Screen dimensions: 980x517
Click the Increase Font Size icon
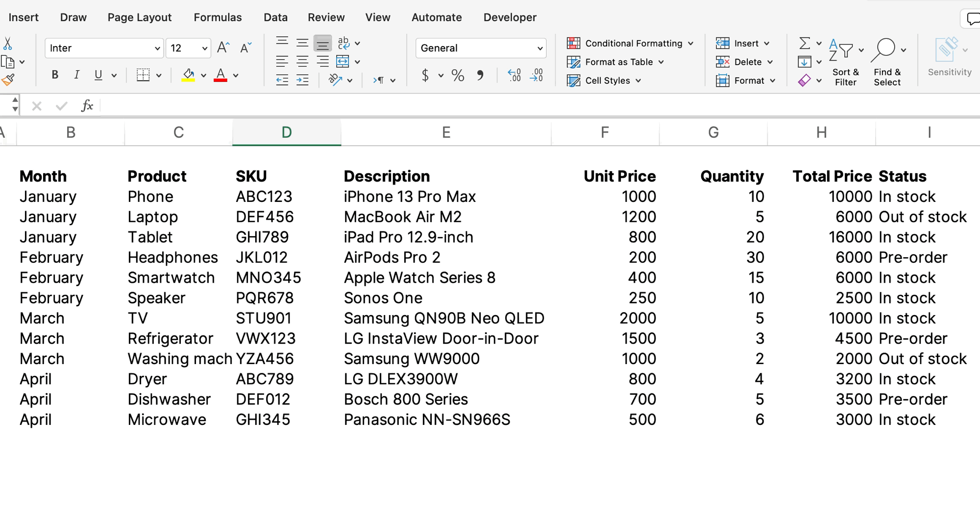pos(223,48)
